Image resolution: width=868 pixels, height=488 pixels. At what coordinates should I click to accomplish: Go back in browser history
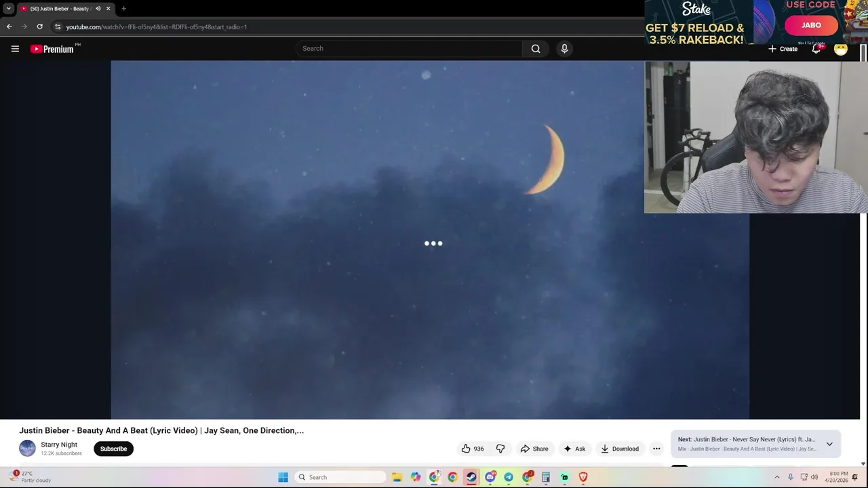[x=9, y=26]
